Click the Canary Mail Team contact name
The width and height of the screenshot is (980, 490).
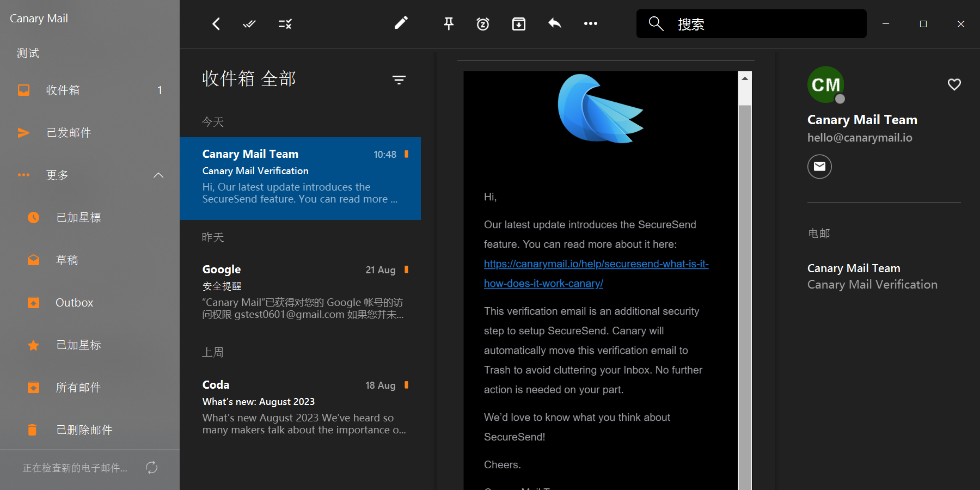[x=862, y=120]
